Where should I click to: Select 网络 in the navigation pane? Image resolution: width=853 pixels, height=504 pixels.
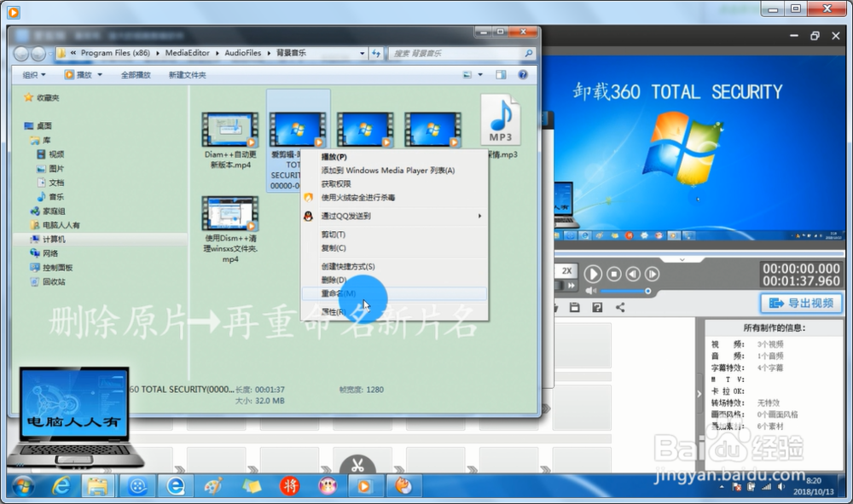pyautogui.click(x=44, y=253)
